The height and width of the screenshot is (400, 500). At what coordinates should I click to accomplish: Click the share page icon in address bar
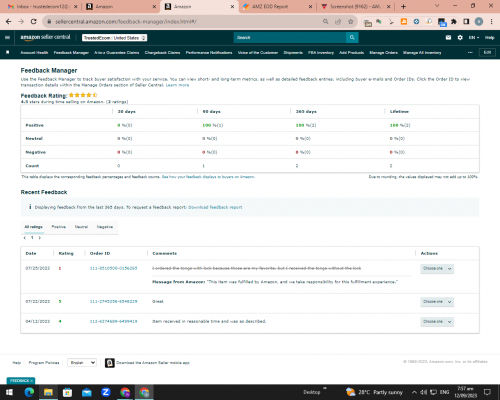pos(338,21)
